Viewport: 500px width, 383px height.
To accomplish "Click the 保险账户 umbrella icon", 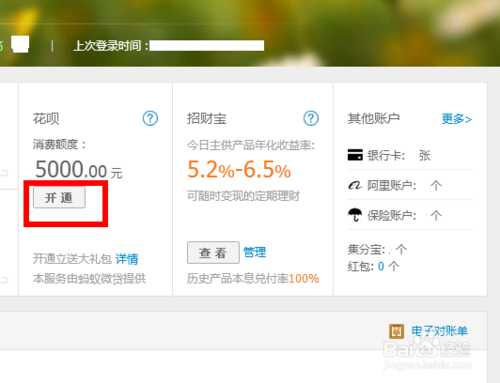I will tap(355, 215).
